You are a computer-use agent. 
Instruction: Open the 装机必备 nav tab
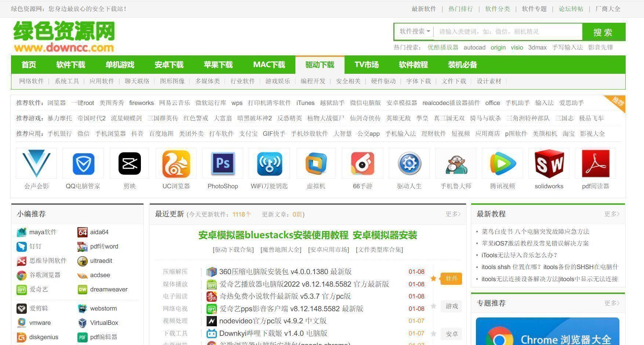point(462,65)
